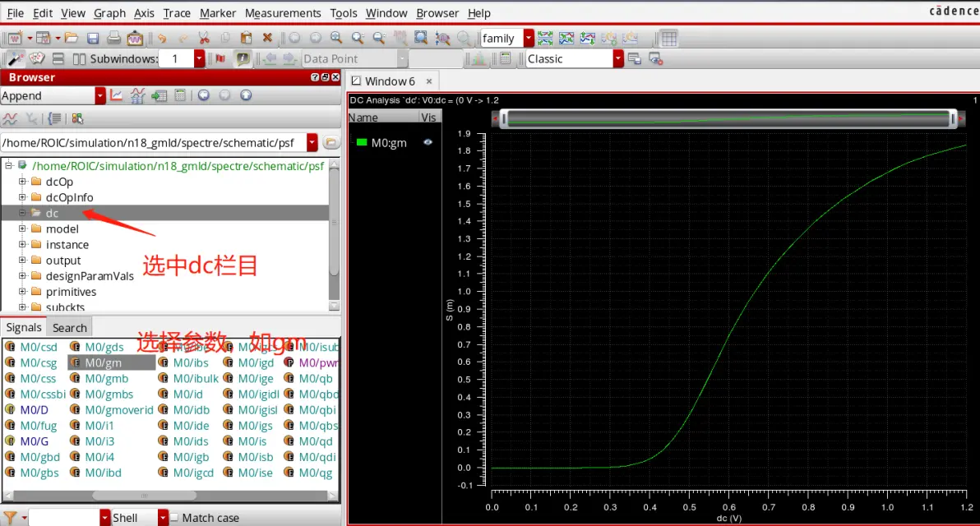Expand the dcOp tree node
Screen dimensions: 980x526
tap(22, 181)
